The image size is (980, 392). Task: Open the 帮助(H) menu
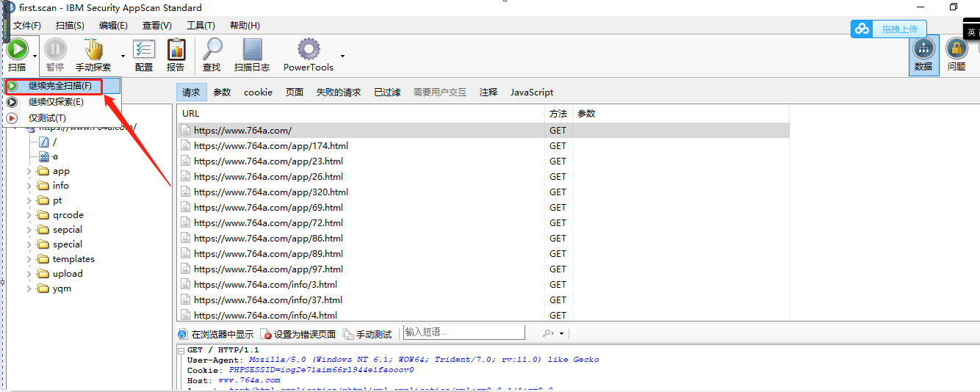245,26
